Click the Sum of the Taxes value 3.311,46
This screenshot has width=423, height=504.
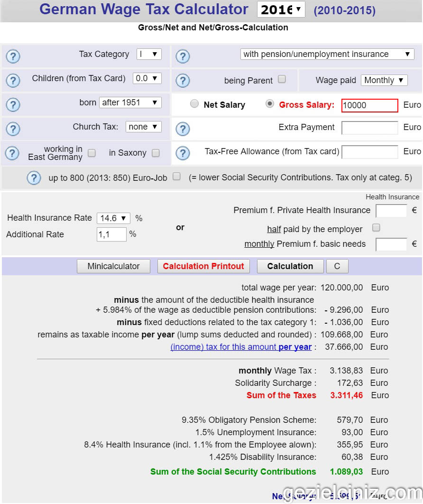tap(347, 395)
